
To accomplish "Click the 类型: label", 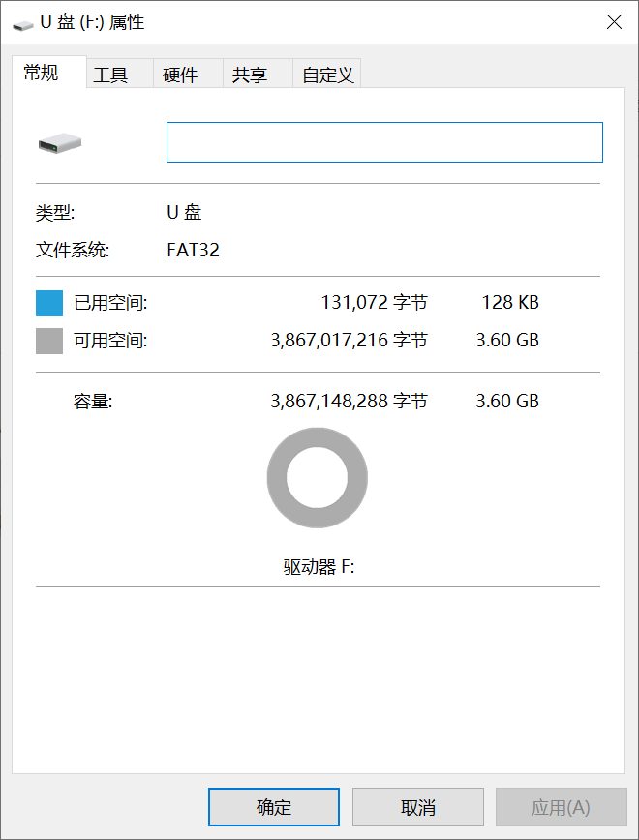I will (x=55, y=213).
